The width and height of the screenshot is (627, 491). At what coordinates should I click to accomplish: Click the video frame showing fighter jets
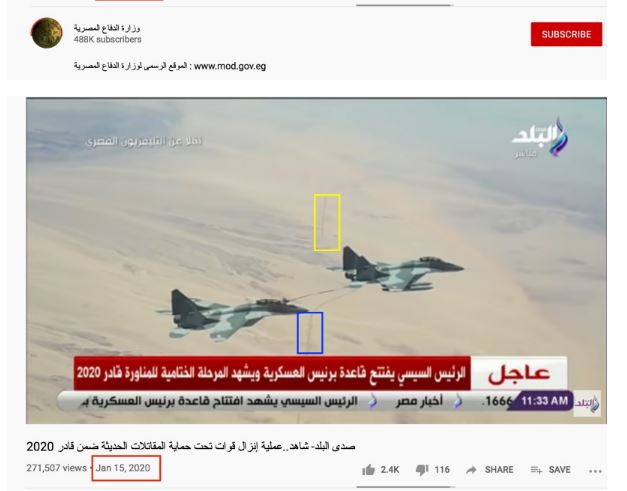tap(316, 260)
